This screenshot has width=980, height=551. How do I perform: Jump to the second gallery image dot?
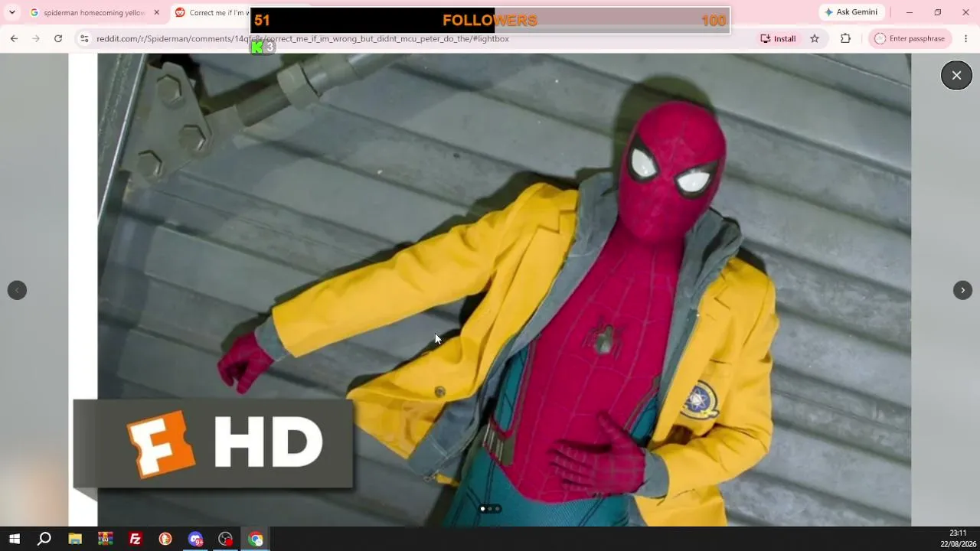(490, 509)
